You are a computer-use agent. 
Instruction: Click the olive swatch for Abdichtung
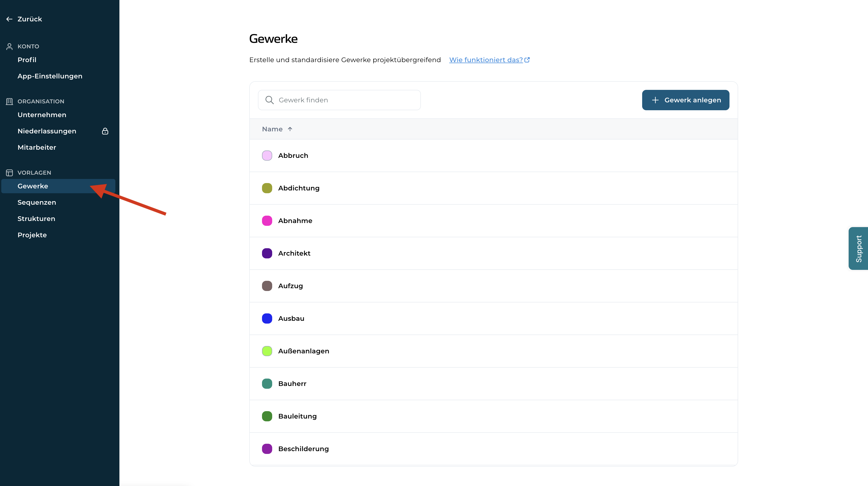(267, 188)
